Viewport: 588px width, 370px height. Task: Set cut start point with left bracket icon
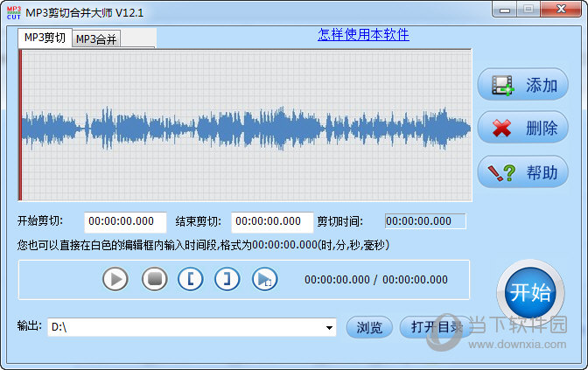191,279
